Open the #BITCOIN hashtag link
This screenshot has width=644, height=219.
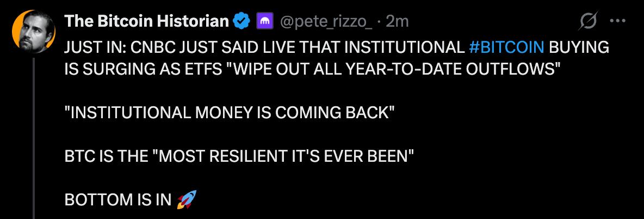[506, 48]
